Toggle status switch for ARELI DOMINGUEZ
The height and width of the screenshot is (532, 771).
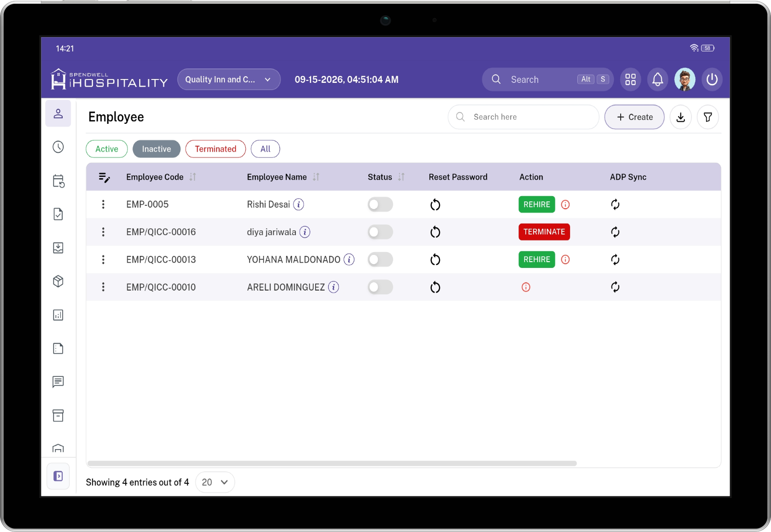(x=380, y=287)
